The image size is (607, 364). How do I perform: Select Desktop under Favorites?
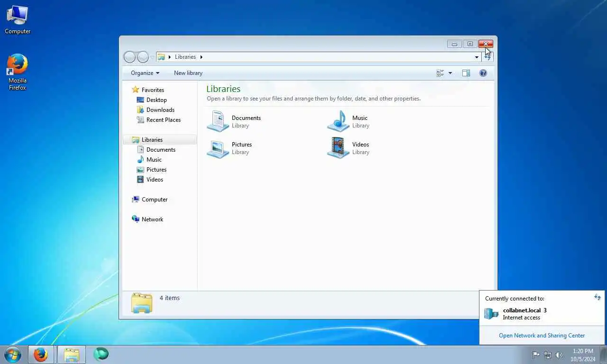click(156, 100)
